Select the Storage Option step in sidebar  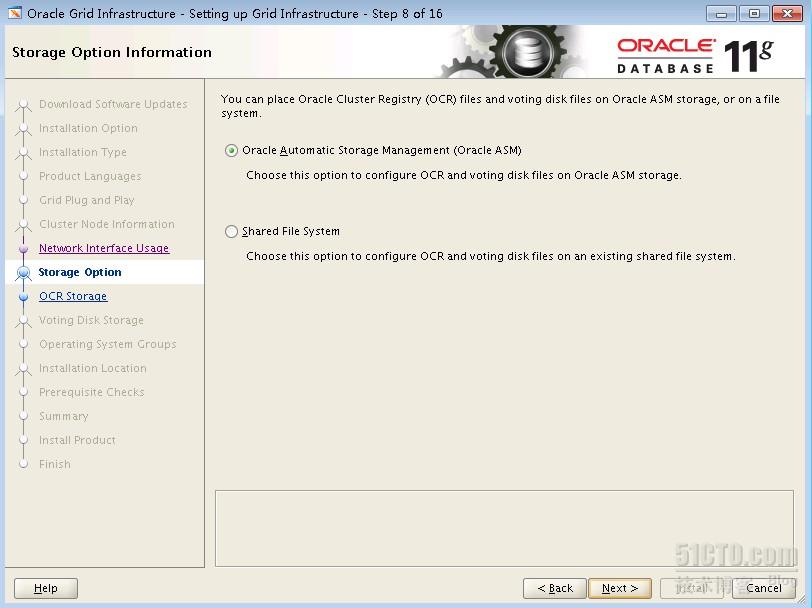pos(80,272)
